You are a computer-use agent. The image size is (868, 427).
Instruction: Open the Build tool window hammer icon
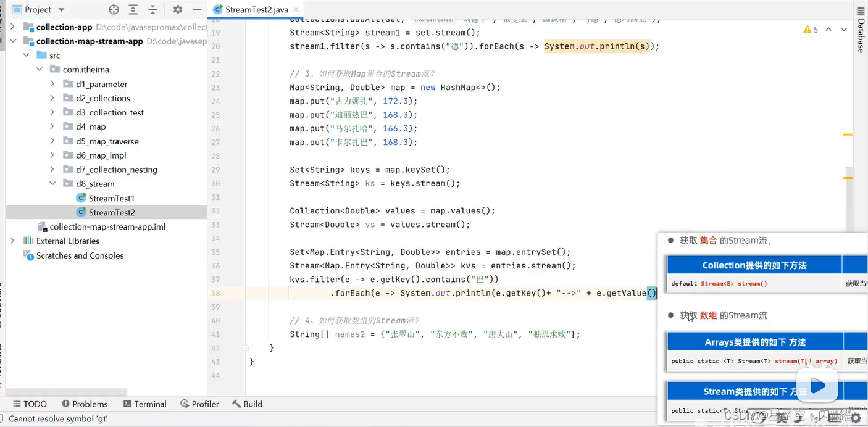click(x=246, y=404)
